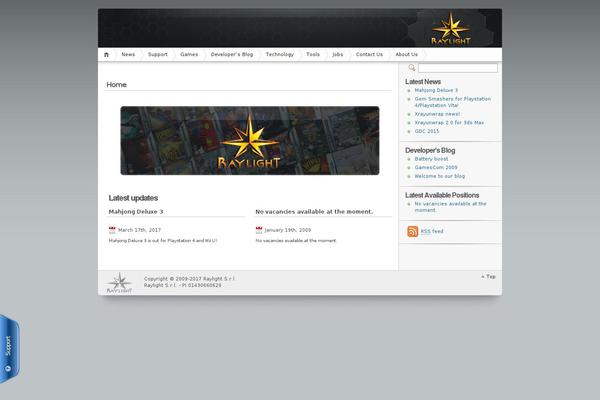Open the Games menu item
Image resolution: width=600 pixels, height=400 pixels.
189,54
